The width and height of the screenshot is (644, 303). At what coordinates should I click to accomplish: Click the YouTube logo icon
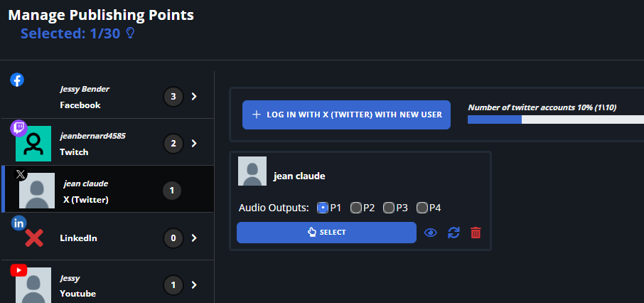click(x=18, y=270)
